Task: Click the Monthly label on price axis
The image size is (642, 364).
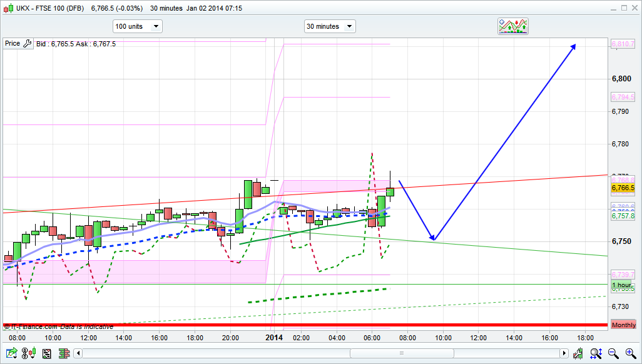Action: tap(623, 325)
